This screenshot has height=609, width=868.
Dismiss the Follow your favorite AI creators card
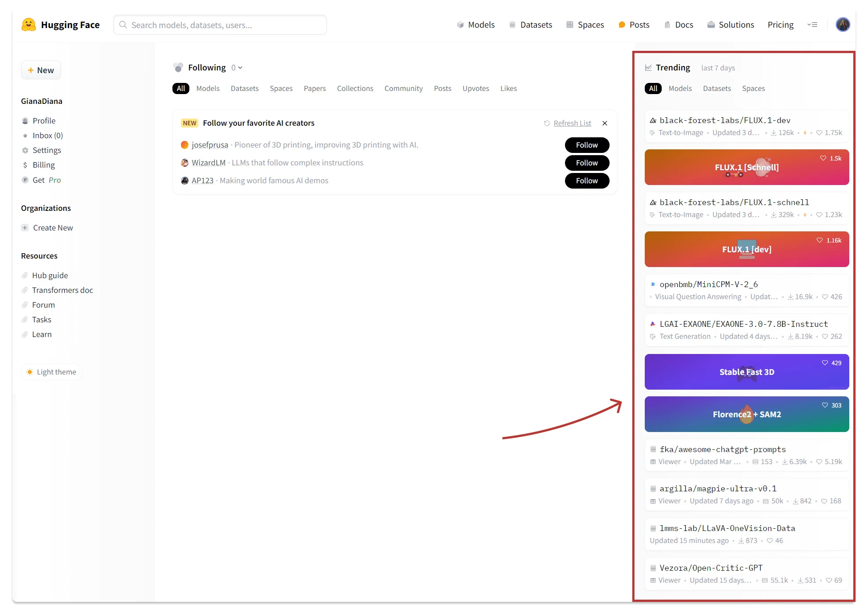[x=605, y=123]
